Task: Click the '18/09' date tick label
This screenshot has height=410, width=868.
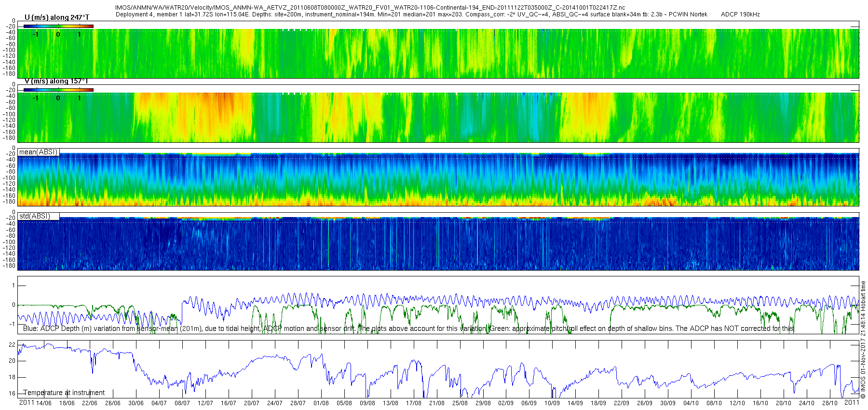Action: (x=598, y=403)
